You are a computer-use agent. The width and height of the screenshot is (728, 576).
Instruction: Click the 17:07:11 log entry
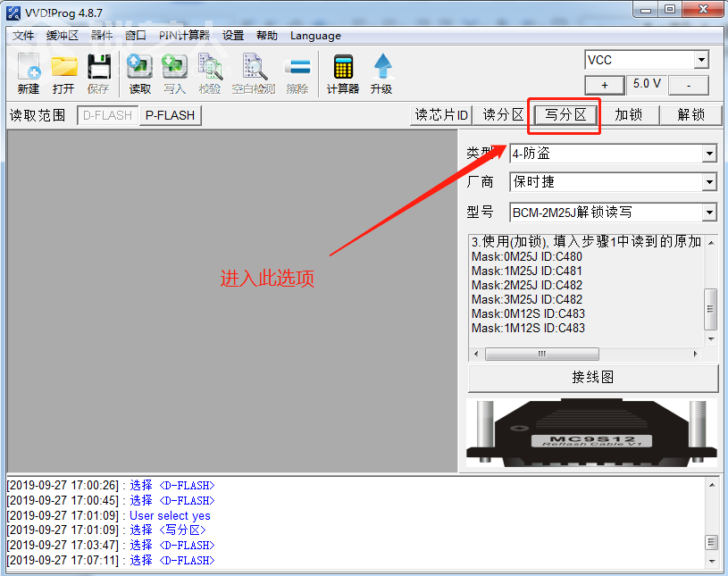click(x=111, y=561)
